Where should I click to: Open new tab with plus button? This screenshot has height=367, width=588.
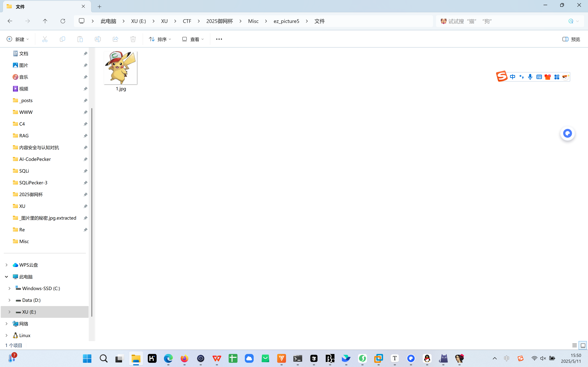[x=99, y=7]
